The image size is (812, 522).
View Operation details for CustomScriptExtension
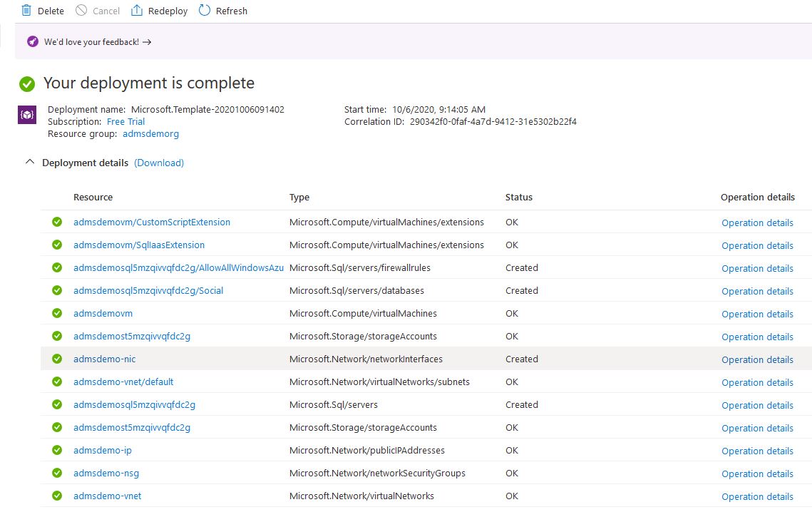point(757,222)
